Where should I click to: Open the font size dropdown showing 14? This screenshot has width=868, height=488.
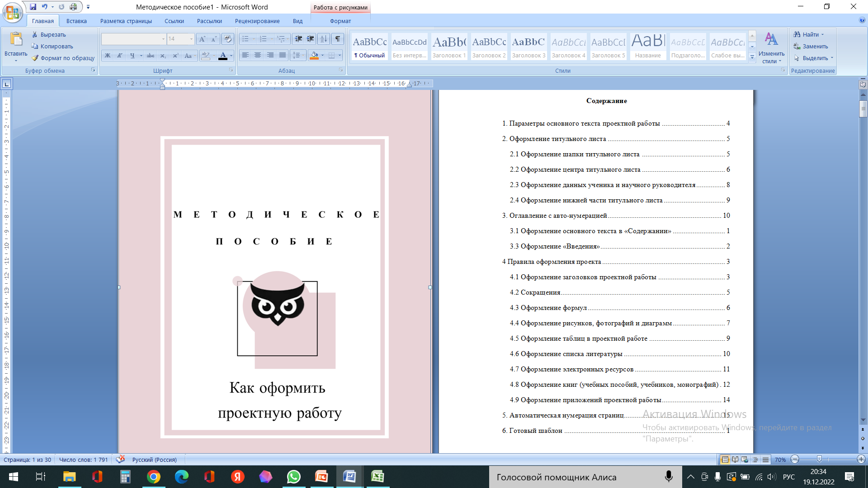[191, 39]
